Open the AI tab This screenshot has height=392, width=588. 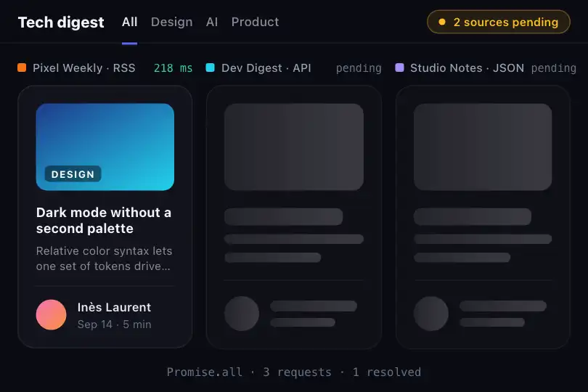click(212, 22)
